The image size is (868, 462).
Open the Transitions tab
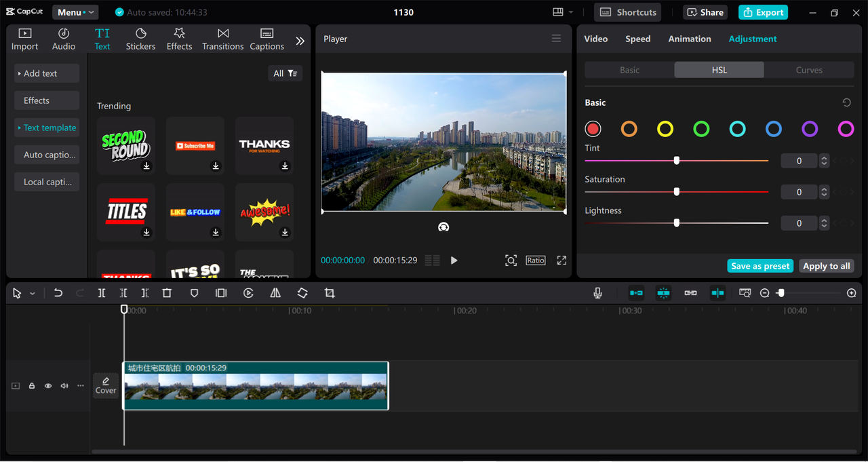pos(222,39)
